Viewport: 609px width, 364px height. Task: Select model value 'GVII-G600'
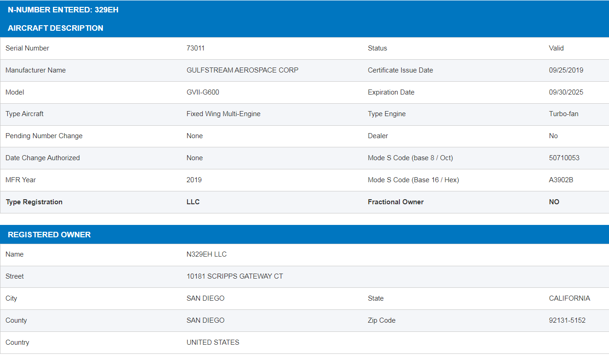(x=203, y=92)
